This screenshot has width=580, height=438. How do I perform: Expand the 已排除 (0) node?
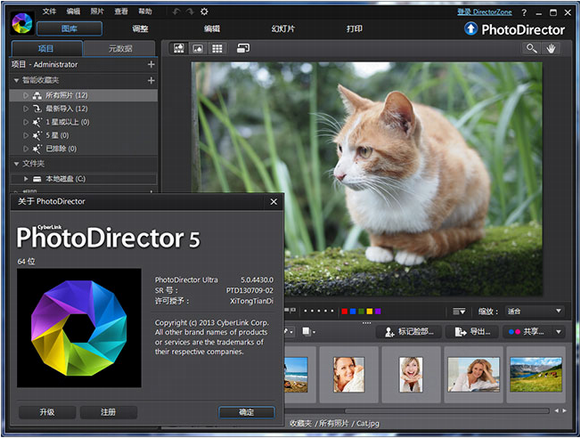[x=26, y=149]
